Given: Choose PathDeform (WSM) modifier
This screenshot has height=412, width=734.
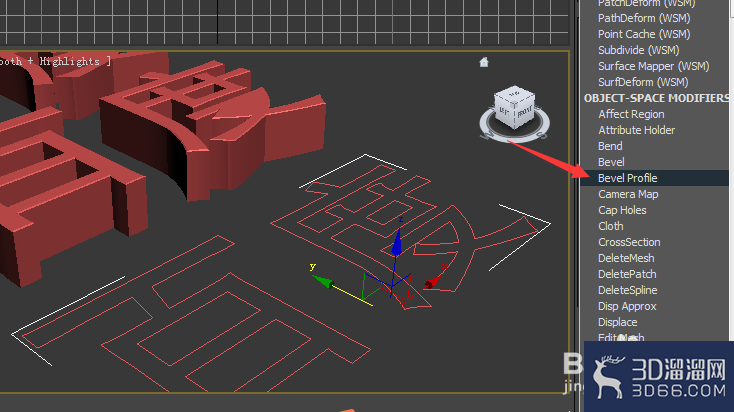Looking at the screenshot, I should (644, 18).
